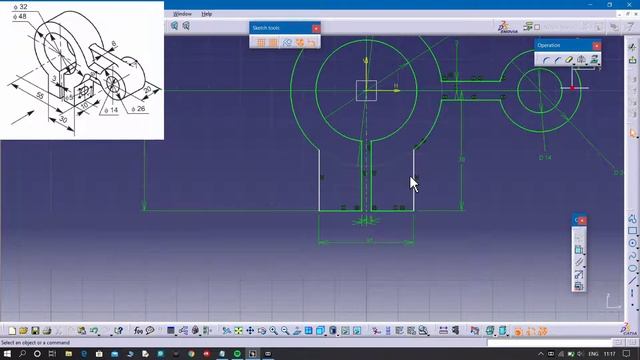The image size is (640, 360).
Task: Select the Axis sketch tool
Action: [x=632, y=293]
